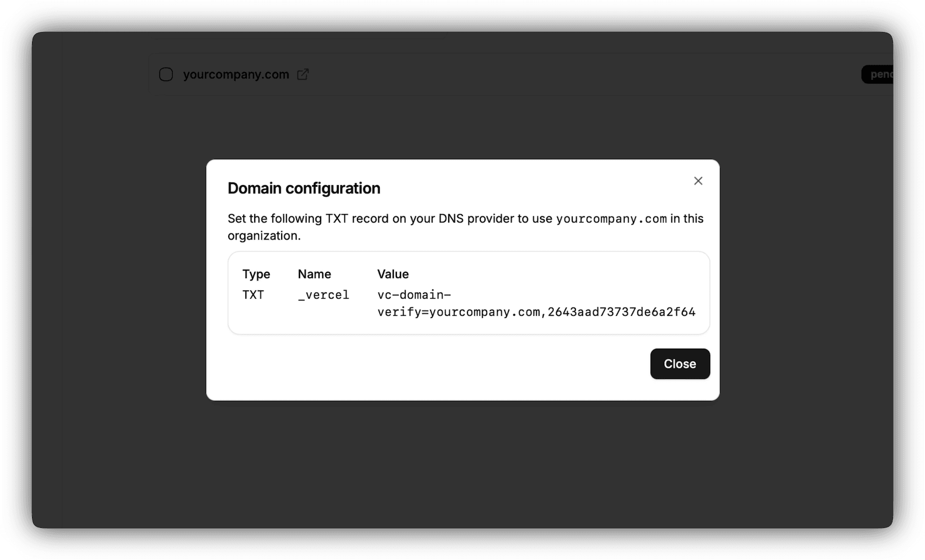Screen dimensions: 925x560
Task: Click the TXT record details box
Action: (x=468, y=292)
